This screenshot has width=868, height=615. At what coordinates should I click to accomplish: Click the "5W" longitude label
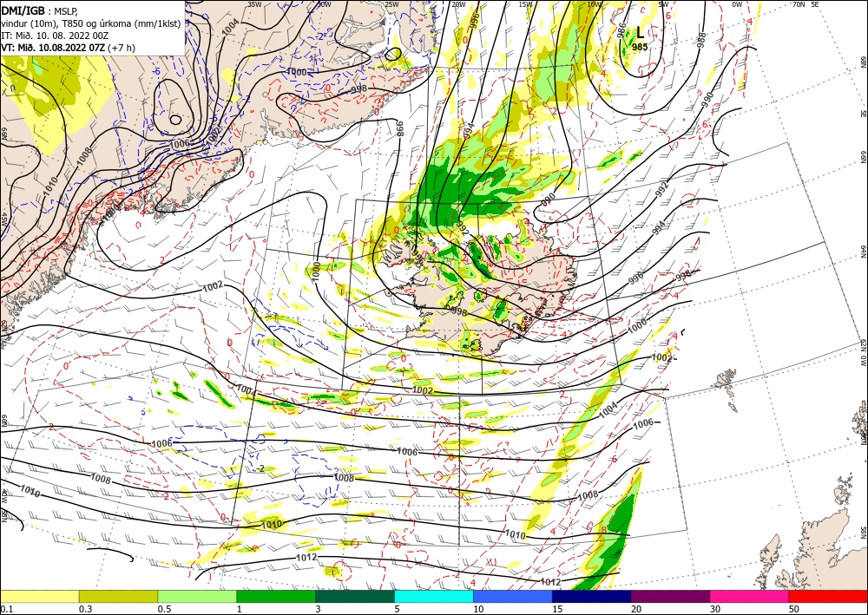(x=663, y=3)
